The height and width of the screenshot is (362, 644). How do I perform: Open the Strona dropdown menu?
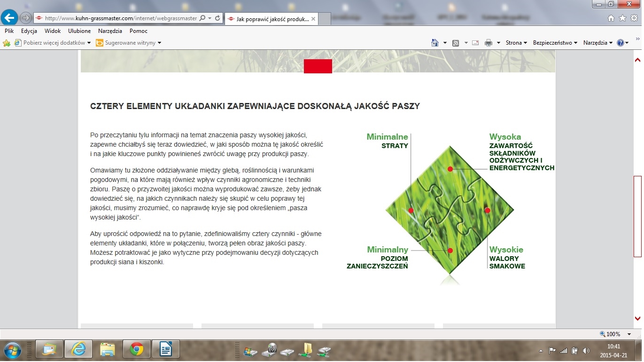[516, 43]
